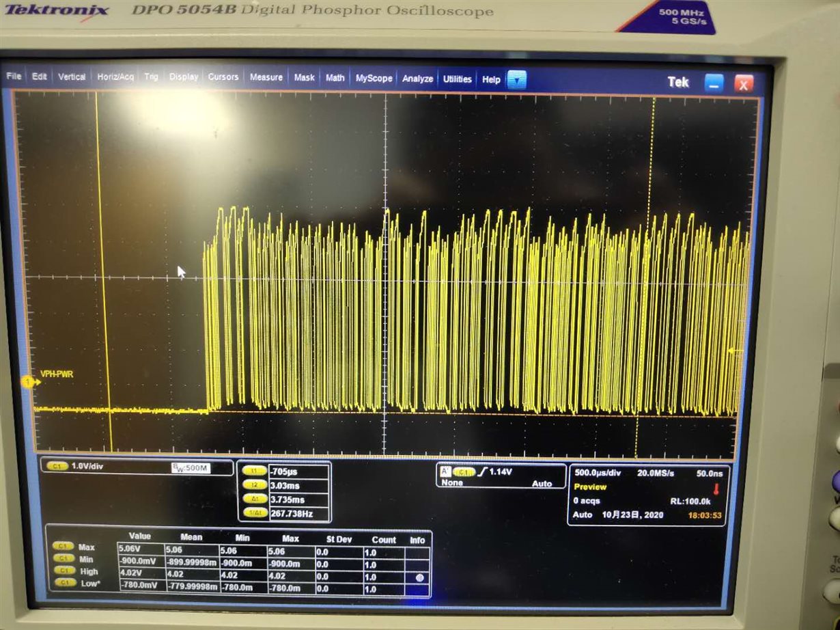Click the A' trigger event badge
This screenshot has height=630, width=840.
click(x=445, y=471)
